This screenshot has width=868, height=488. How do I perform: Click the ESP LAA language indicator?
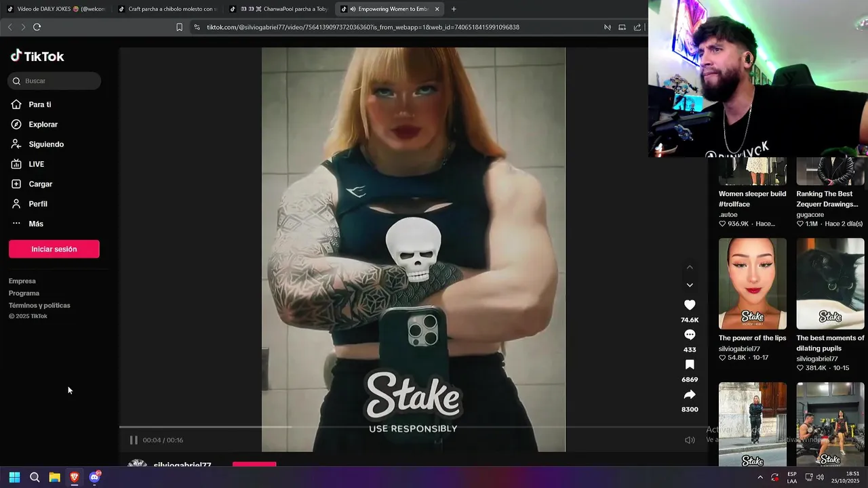[x=792, y=477]
